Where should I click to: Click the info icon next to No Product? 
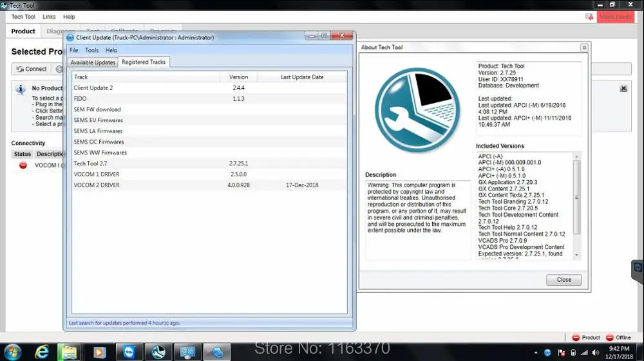point(21,89)
